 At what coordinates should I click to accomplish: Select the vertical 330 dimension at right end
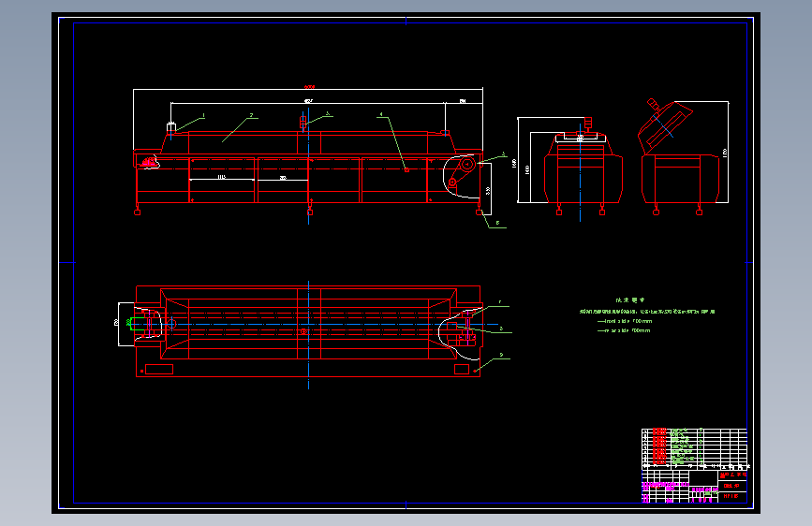(x=488, y=191)
